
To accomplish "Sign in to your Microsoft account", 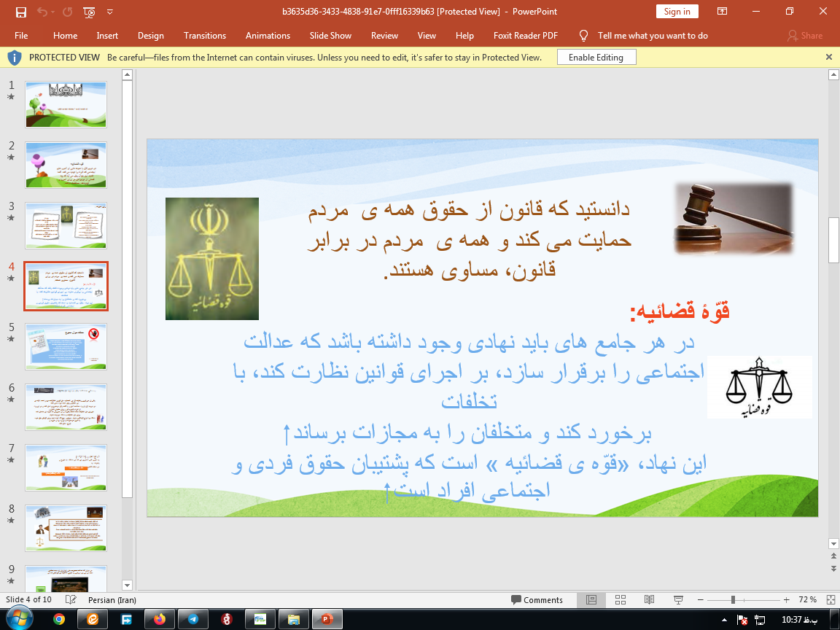I will [x=677, y=11].
